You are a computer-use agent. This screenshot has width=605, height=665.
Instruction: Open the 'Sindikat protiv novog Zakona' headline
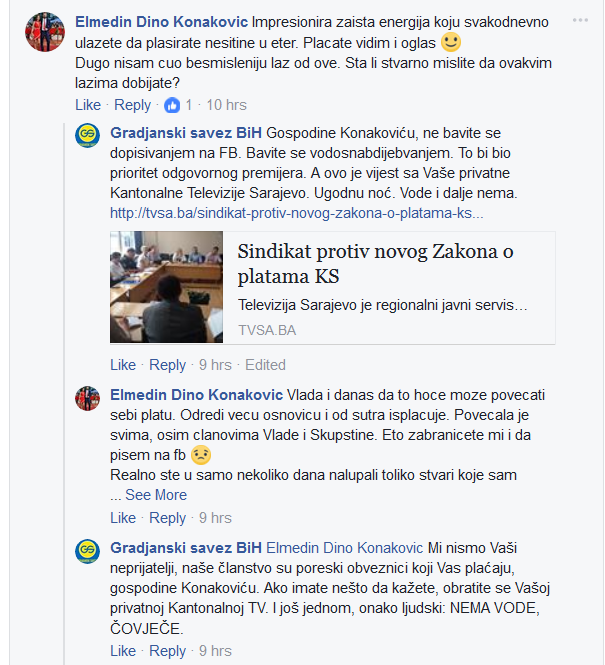click(375, 264)
